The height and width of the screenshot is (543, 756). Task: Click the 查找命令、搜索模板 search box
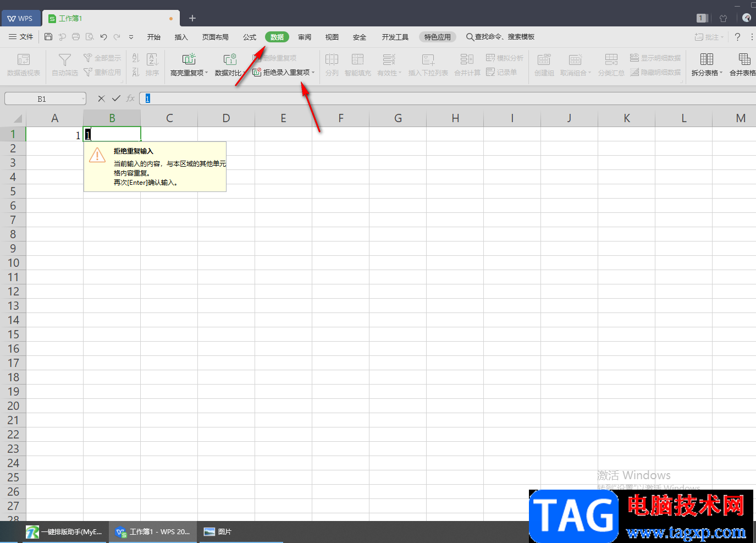tap(500, 37)
